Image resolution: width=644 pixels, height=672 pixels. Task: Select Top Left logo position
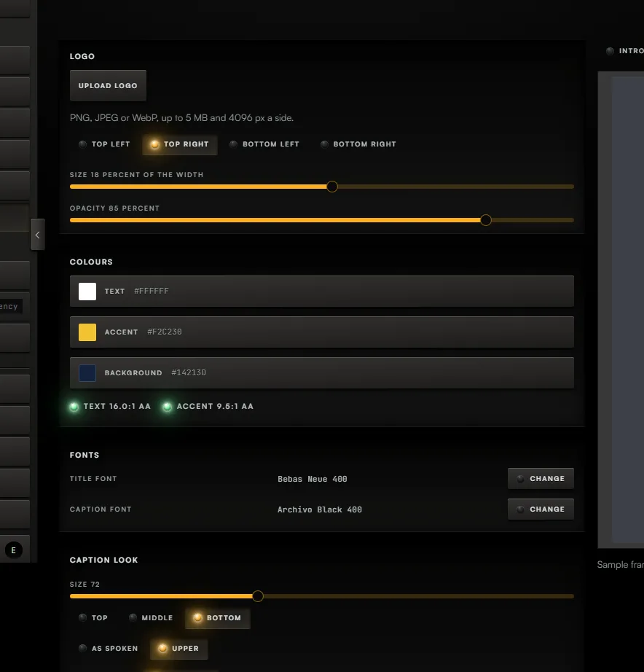tap(104, 144)
